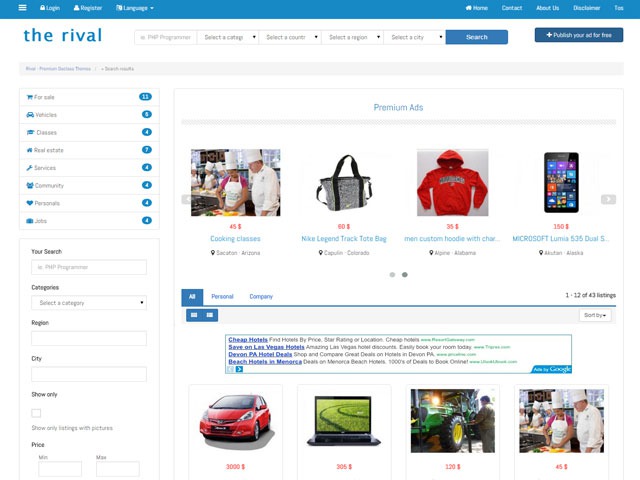Enable show only listings with pictures
The height and width of the screenshot is (480, 640).
36,413
